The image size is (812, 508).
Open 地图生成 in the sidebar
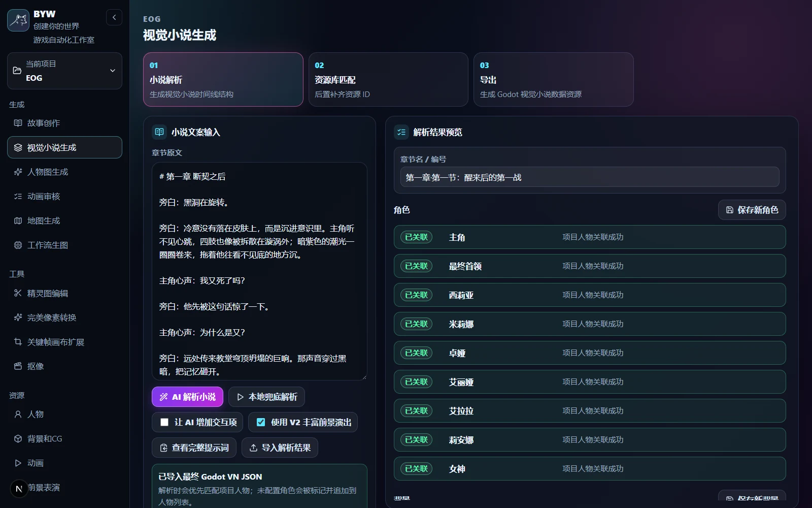(65, 220)
